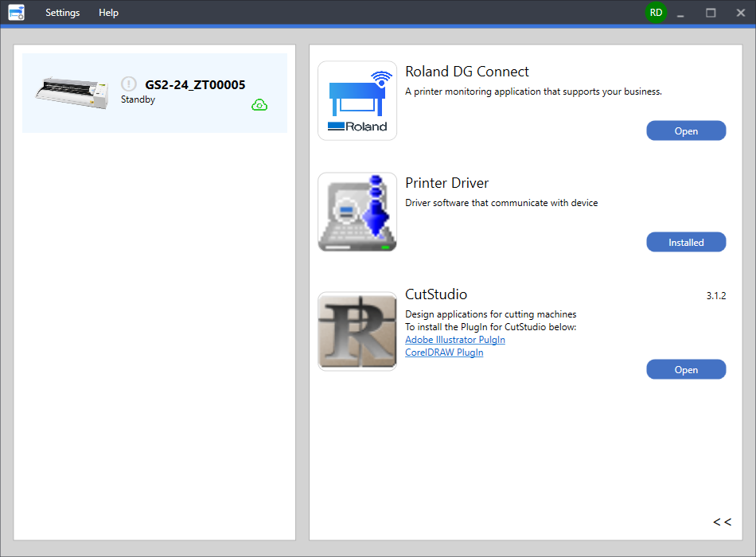Click the green cloud connection icon
This screenshot has height=557, width=756.
tap(259, 105)
